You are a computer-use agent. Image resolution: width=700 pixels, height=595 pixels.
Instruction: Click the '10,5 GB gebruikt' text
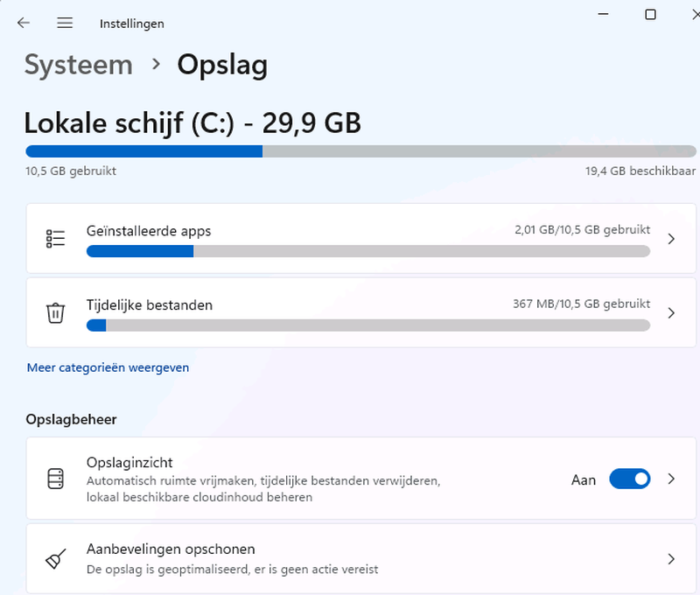pyautogui.click(x=71, y=171)
